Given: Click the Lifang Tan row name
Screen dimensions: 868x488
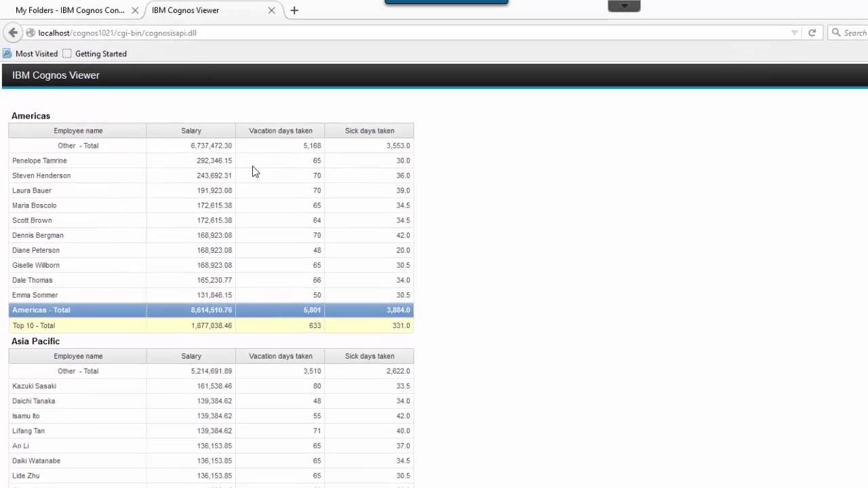Looking at the screenshot, I should [x=28, y=430].
